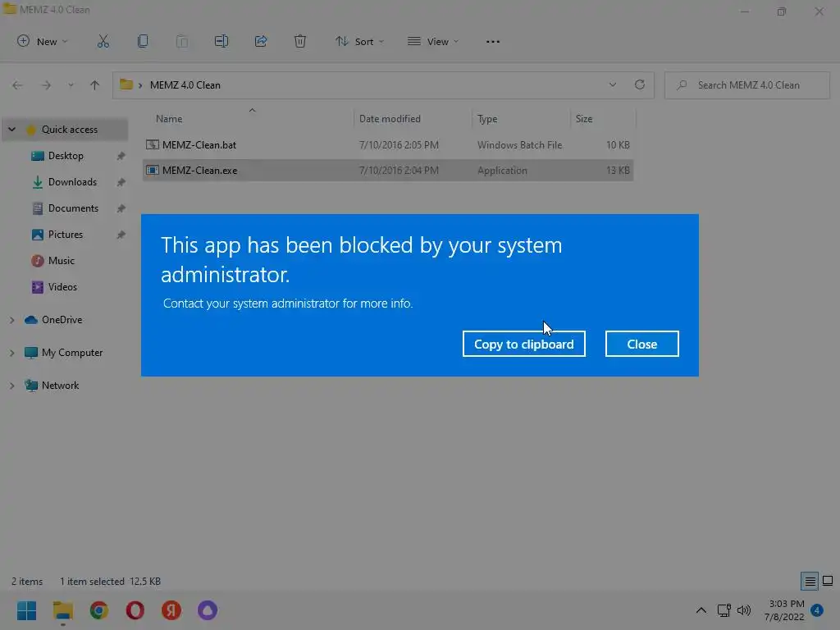Open the clock showing 3:03 PM
Image resolution: width=840 pixels, height=630 pixels.
784,610
